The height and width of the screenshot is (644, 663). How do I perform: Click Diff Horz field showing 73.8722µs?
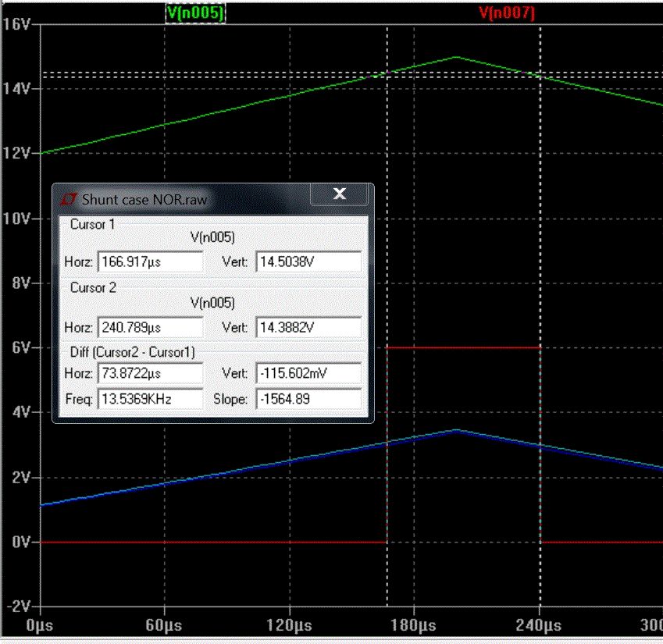150,374
